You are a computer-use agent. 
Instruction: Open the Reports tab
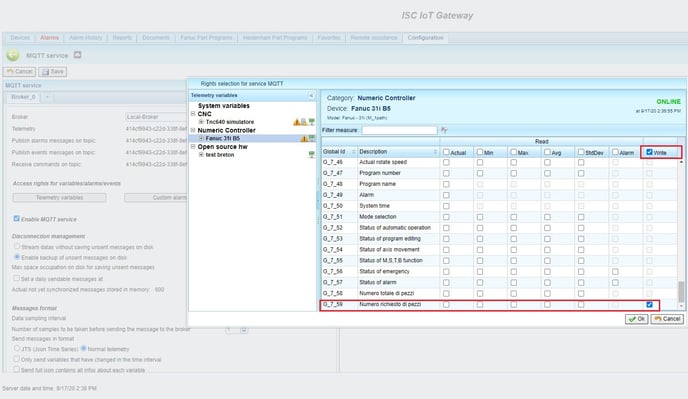[x=122, y=38]
